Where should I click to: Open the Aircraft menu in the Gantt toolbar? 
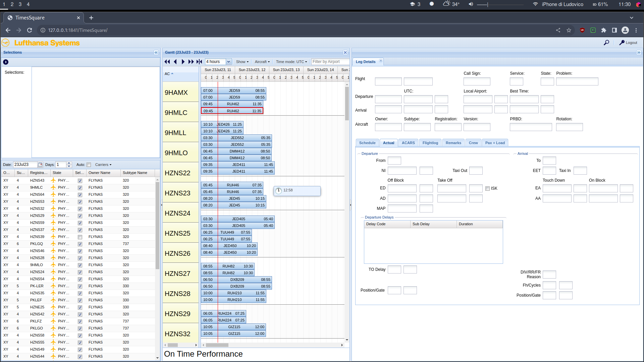click(x=262, y=62)
